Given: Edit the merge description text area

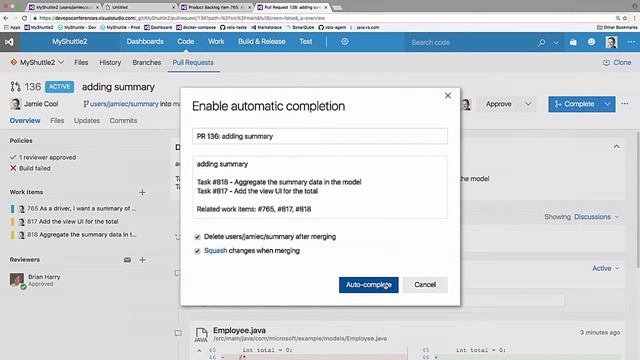Looking at the screenshot, I should (x=320, y=187).
